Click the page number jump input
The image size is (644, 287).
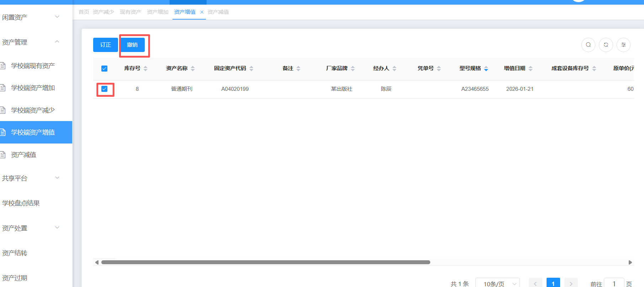click(x=614, y=283)
